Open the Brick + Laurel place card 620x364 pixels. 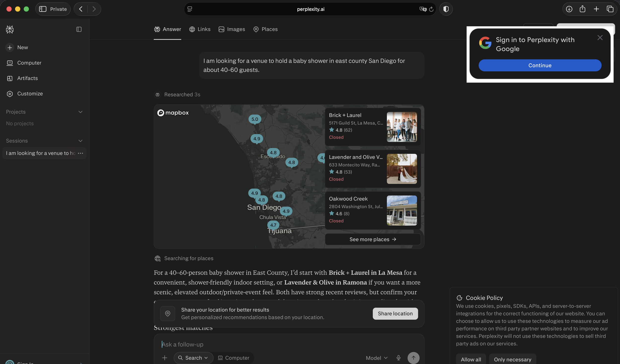(373, 127)
